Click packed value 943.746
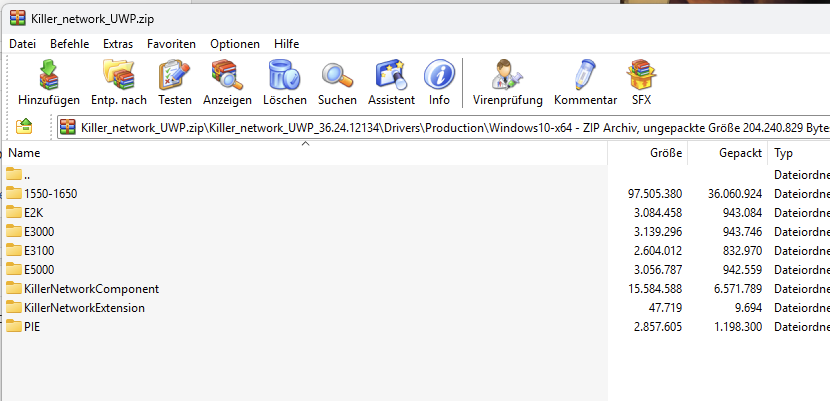Viewport: 830px width, 401px height. pos(742,232)
